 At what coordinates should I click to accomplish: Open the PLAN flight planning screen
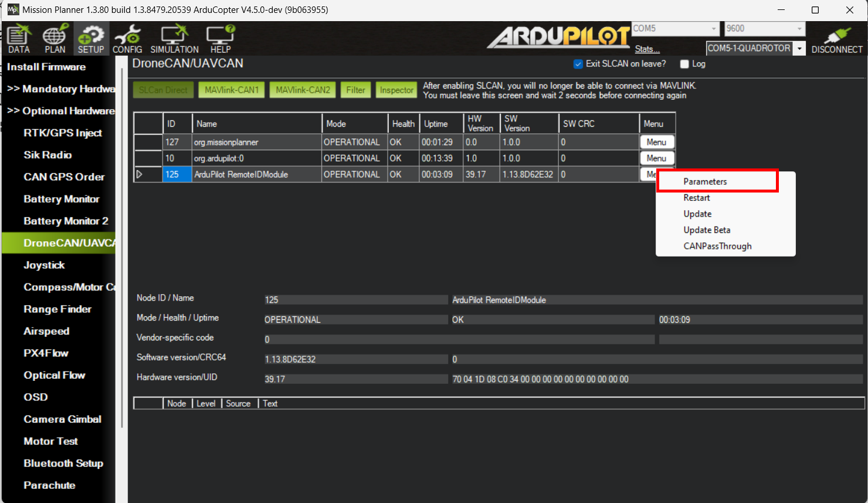click(55, 39)
